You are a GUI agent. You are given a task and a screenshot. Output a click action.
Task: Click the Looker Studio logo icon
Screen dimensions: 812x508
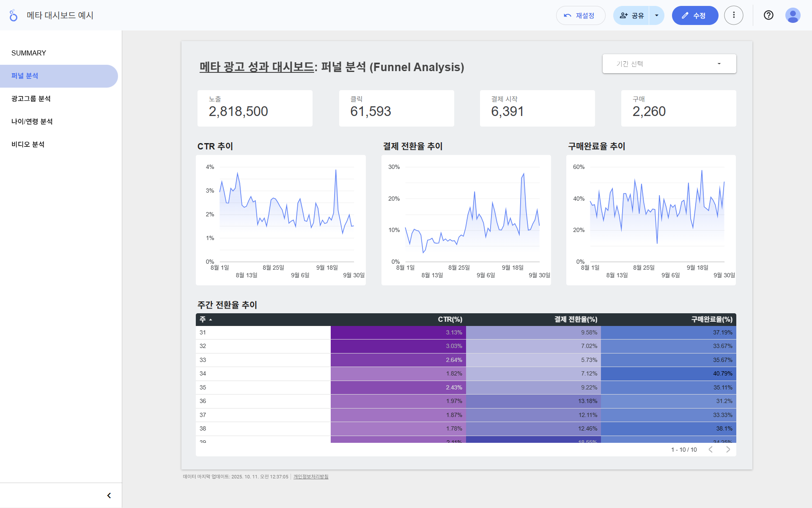point(14,16)
